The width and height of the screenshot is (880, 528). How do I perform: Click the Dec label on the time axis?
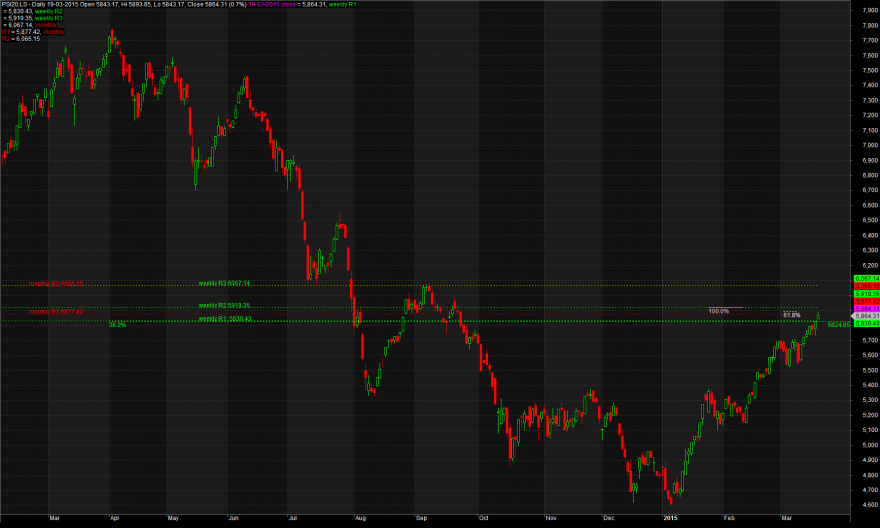tap(609, 518)
